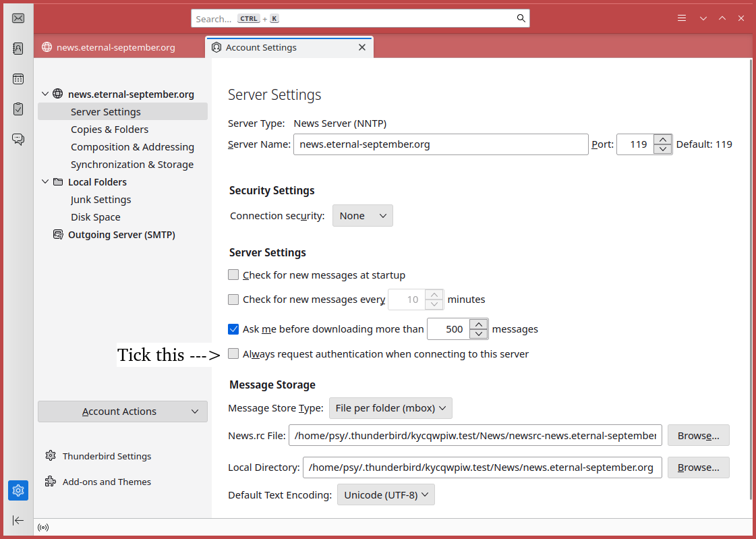Switch to the news.eternal-september.org tab

click(116, 47)
